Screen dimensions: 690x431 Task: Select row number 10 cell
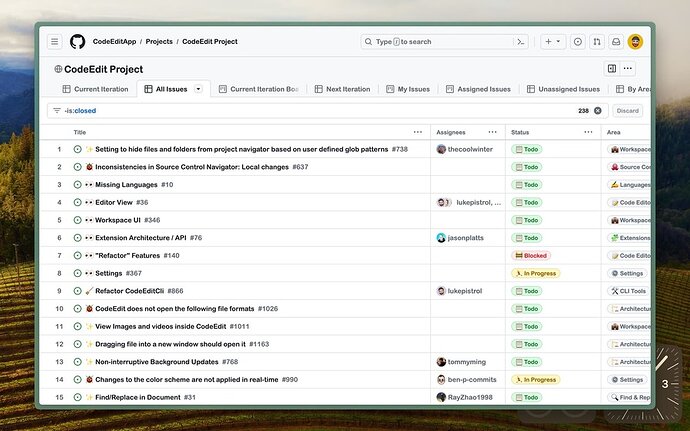(x=59, y=309)
